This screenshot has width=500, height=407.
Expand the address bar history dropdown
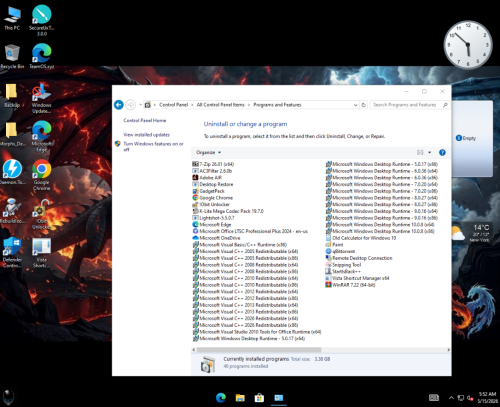pos(355,105)
